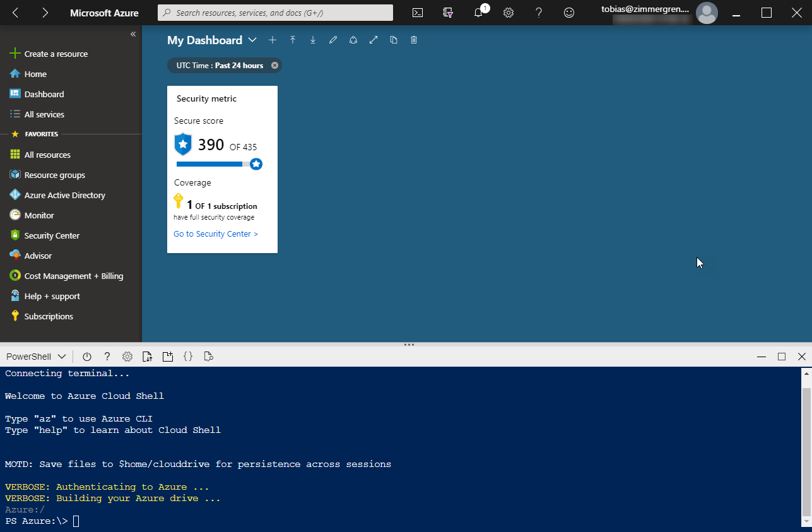Open Cloud Shell from the top bar
Viewport: 812px width, 532px height.
coord(417,13)
